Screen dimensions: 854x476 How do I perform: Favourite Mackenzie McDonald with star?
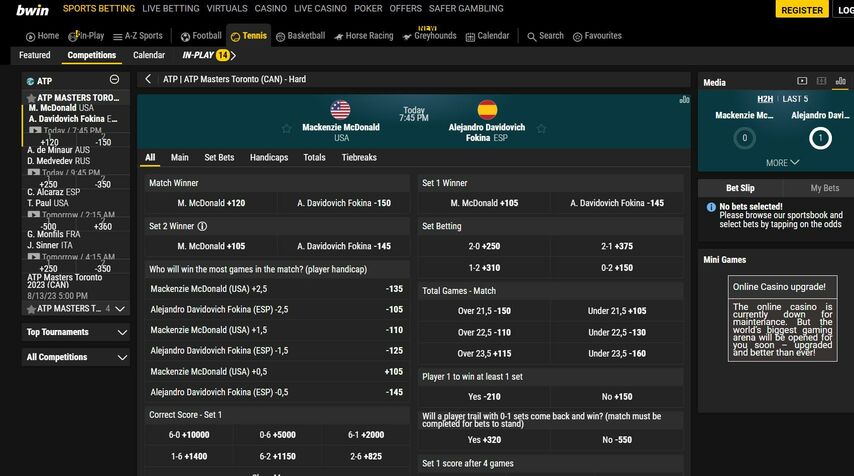point(286,129)
